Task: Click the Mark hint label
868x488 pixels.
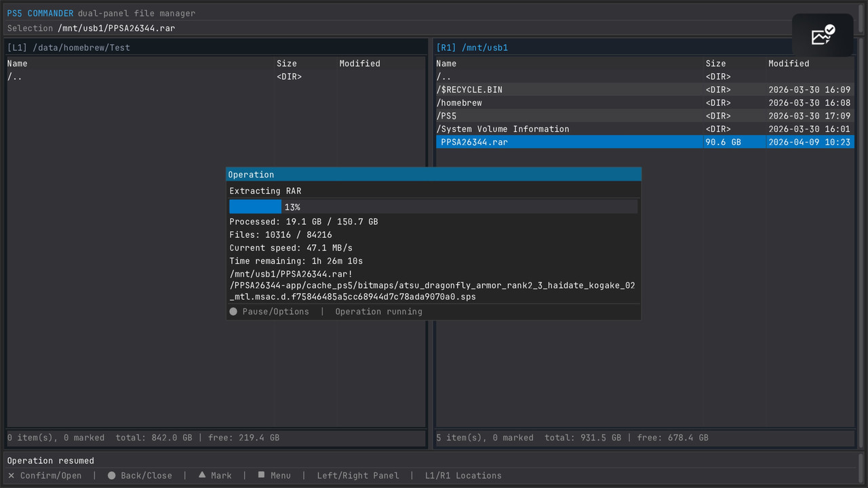Action: (221, 476)
